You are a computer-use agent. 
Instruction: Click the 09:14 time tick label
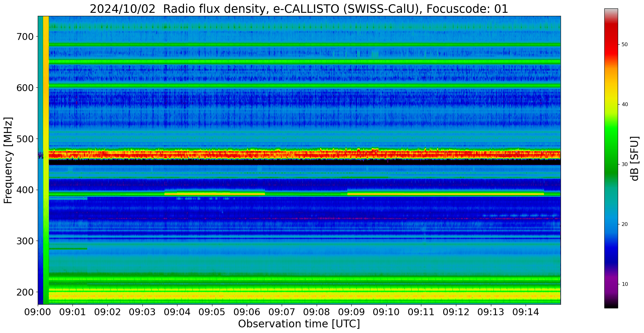point(526,312)
